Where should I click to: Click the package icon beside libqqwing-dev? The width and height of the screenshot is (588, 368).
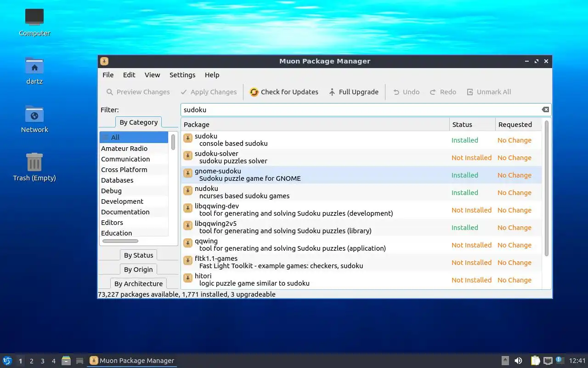pyautogui.click(x=187, y=208)
